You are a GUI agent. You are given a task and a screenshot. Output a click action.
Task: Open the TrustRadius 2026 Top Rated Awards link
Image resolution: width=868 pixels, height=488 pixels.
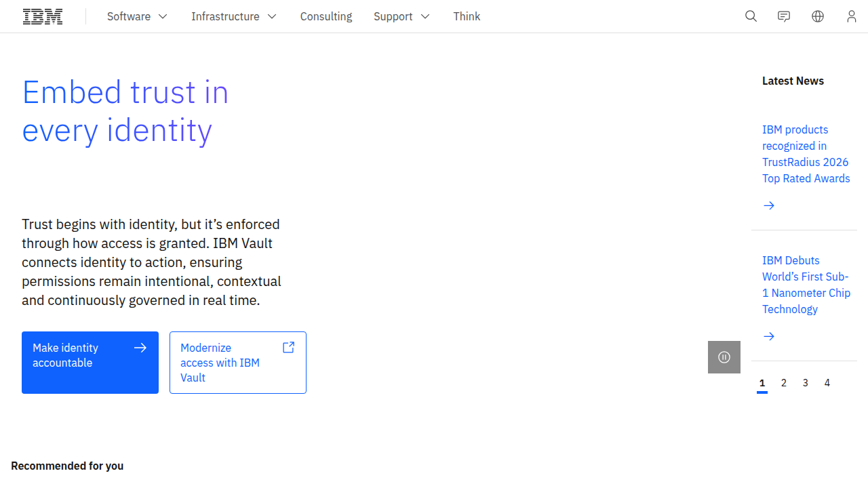806,154
